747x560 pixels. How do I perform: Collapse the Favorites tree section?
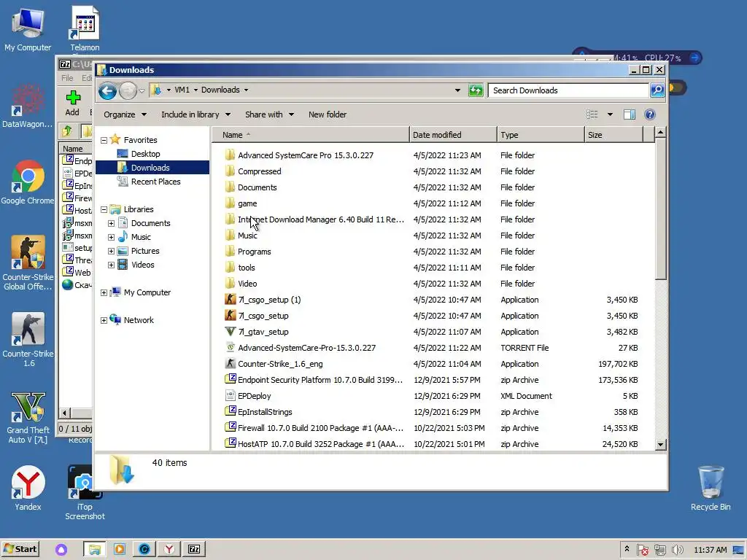104,141
